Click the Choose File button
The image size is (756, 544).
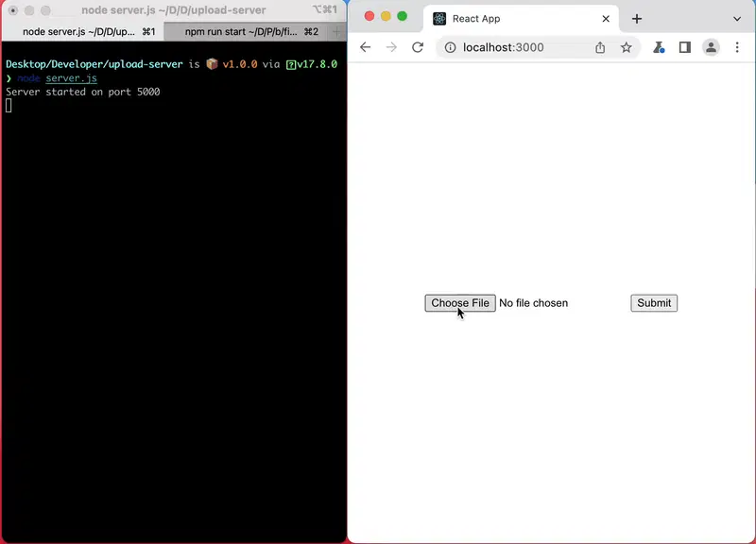(460, 303)
